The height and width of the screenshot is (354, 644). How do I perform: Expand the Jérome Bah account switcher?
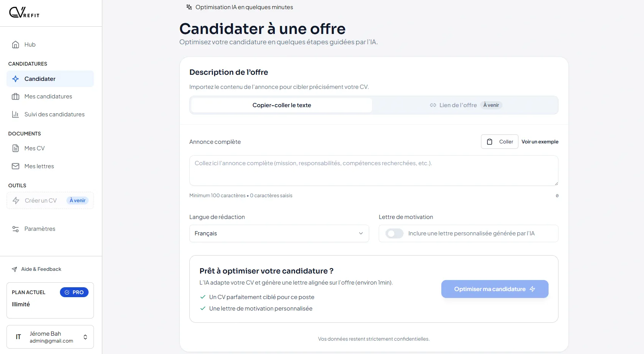[x=85, y=337]
